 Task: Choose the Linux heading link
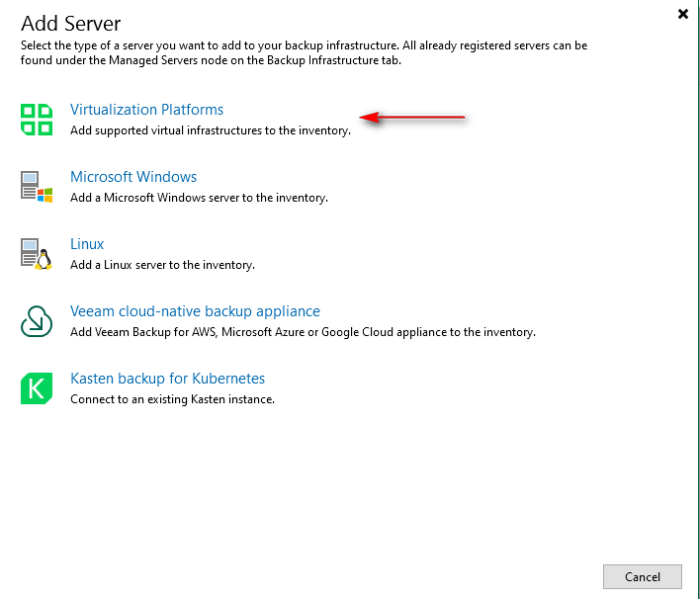pyautogui.click(x=87, y=244)
